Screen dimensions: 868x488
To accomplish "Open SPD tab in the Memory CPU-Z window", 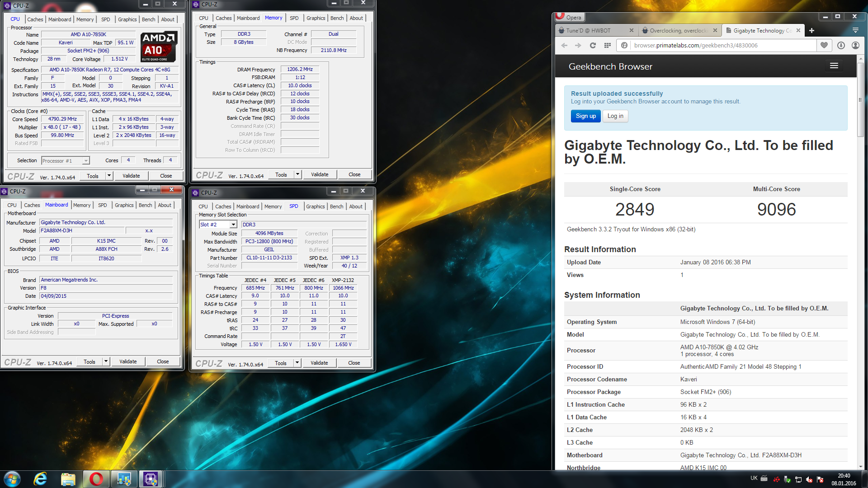I will point(294,18).
